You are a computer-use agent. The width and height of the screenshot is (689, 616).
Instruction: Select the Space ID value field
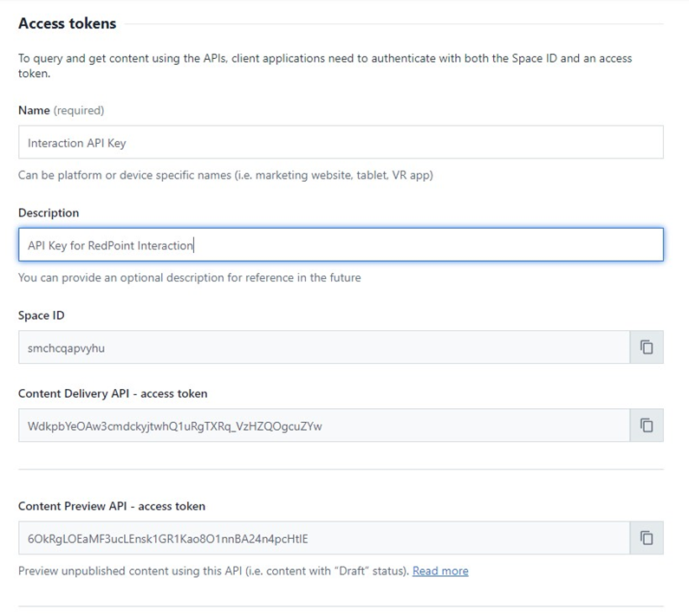[322, 347]
